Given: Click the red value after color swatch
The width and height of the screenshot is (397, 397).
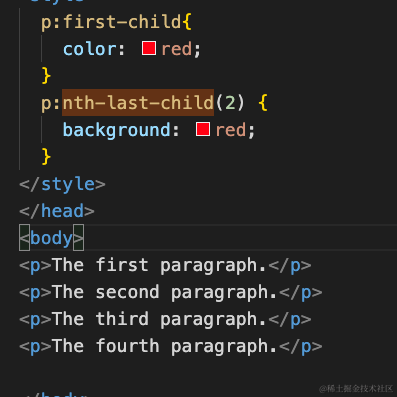Looking at the screenshot, I should tap(177, 49).
